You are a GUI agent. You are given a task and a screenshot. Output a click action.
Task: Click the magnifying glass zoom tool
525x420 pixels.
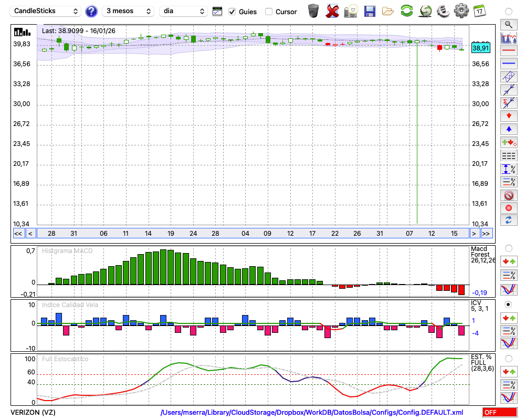(508, 24)
